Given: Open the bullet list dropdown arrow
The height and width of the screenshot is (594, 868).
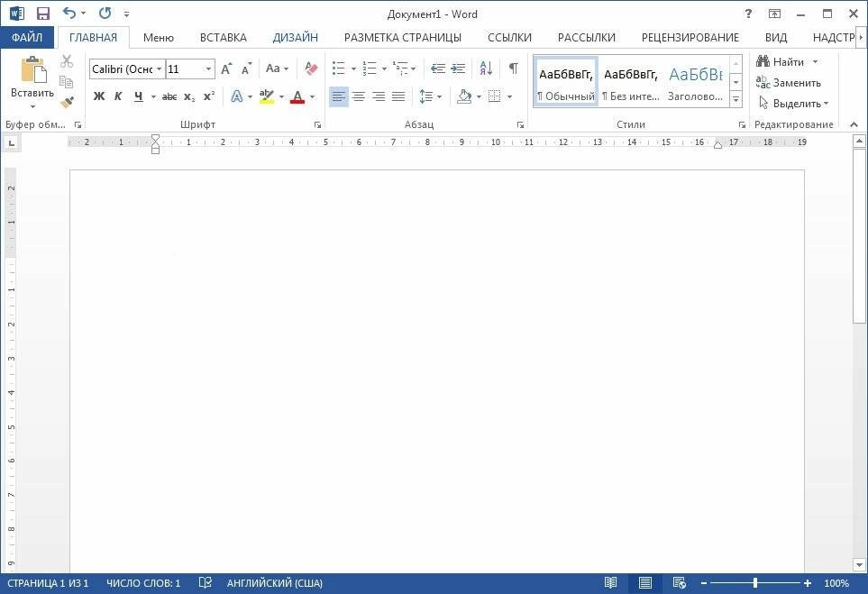Looking at the screenshot, I should point(353,69).
